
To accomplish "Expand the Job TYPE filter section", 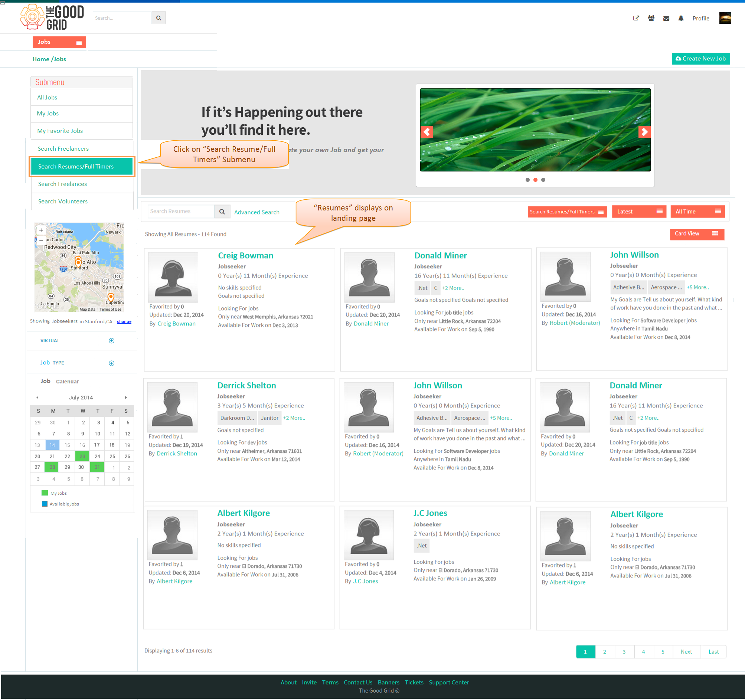I will [x=112, y=363].
